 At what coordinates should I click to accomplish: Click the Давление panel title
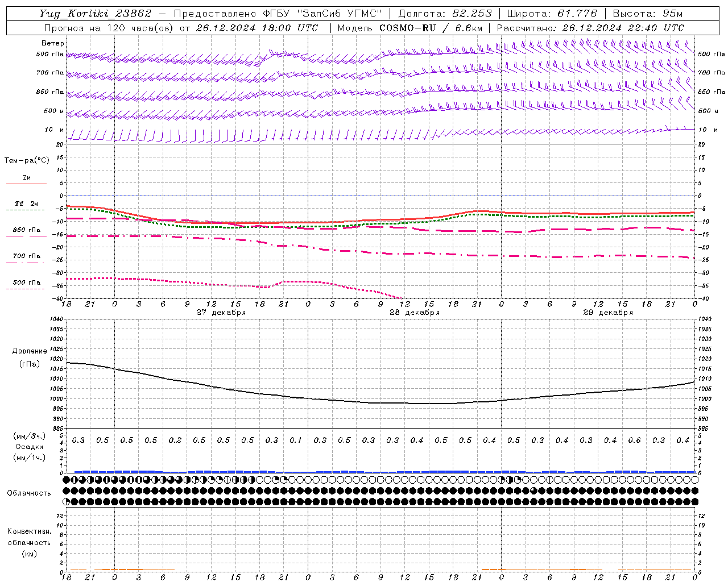coord(30,351)
